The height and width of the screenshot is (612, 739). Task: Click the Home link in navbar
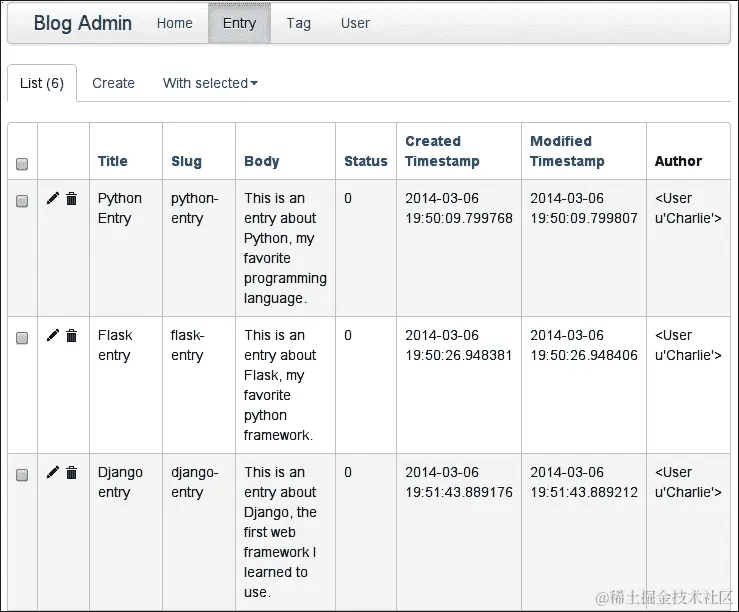(174, 23)
